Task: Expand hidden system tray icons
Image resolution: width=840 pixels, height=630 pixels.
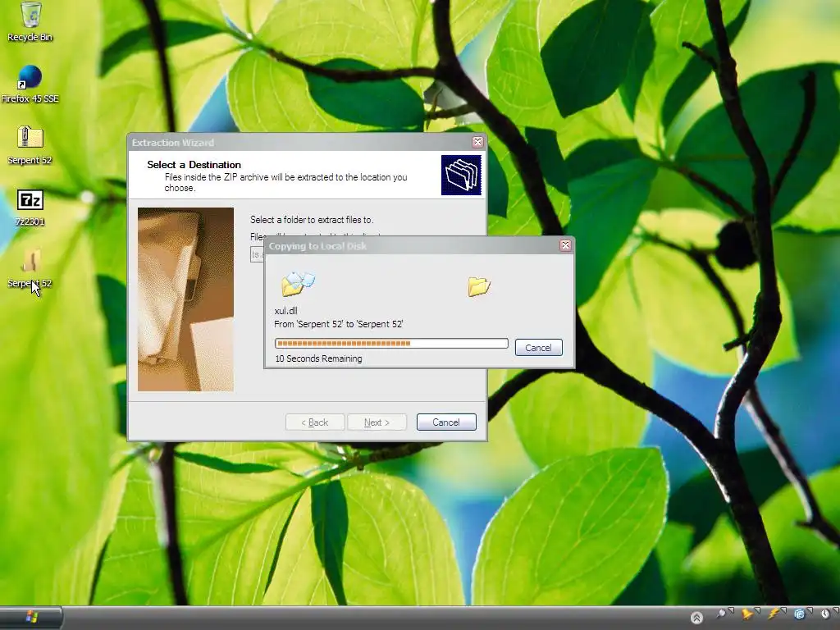Action: click(696, 618)
